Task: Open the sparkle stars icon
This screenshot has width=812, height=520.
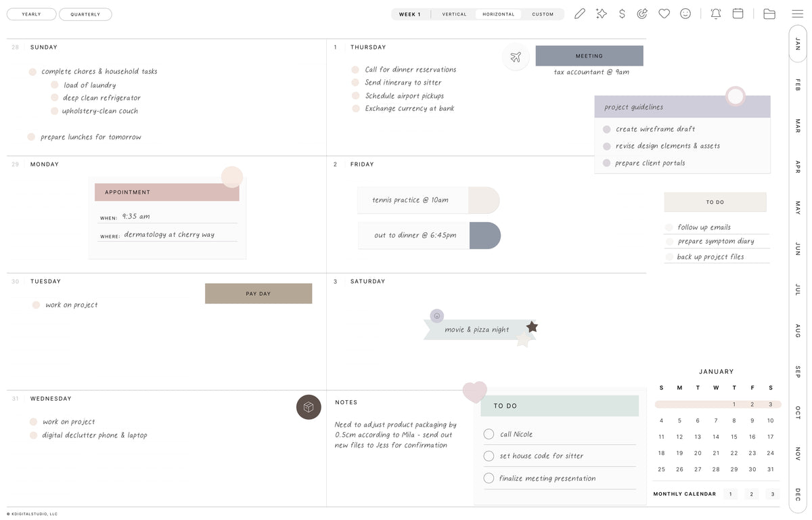Action: [601, 14]
